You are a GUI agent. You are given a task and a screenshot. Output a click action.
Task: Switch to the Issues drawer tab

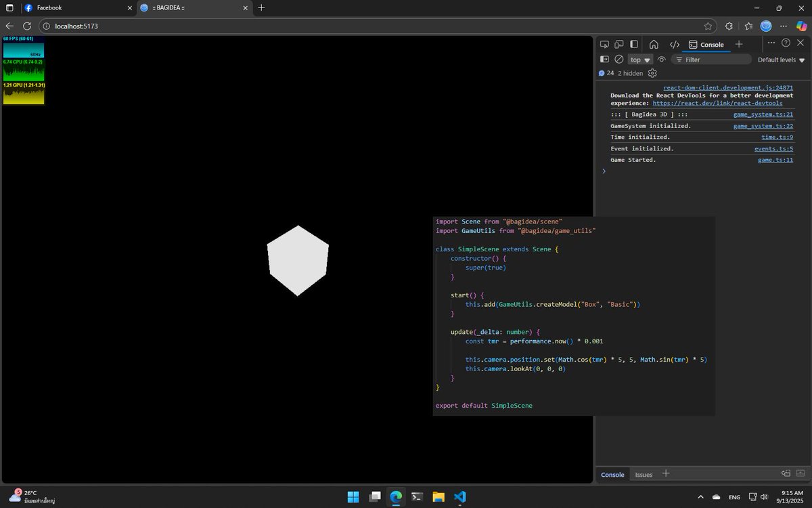pyautogui.click(x=644, y=475)
